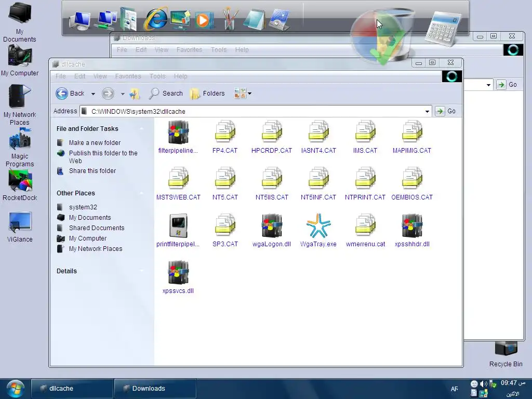Open the ViGlance desktop shortcut

pyautogui.click(x=20, y=227)
